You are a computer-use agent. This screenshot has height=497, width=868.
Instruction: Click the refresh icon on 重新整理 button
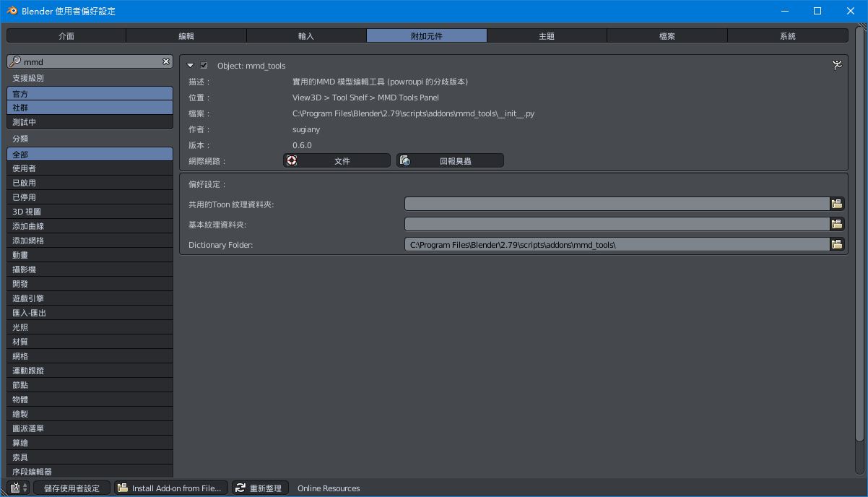[x=240, y=488]
